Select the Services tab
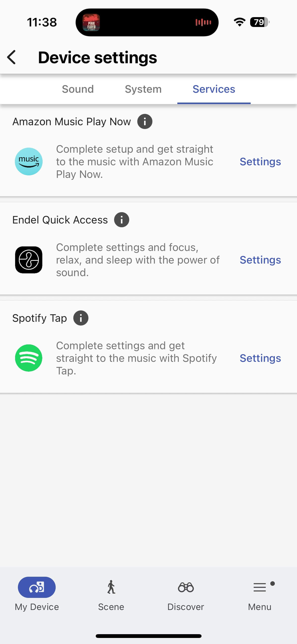 214,89
